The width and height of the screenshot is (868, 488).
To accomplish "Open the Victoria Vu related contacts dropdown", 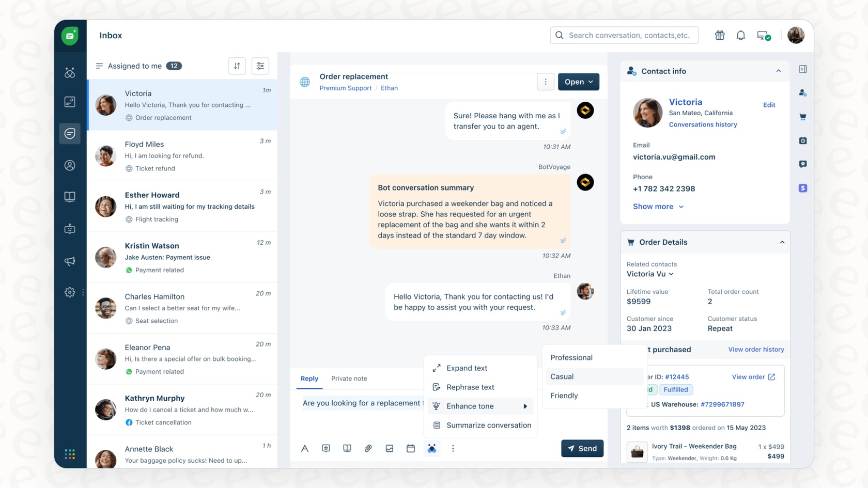I will pos(650,274).
